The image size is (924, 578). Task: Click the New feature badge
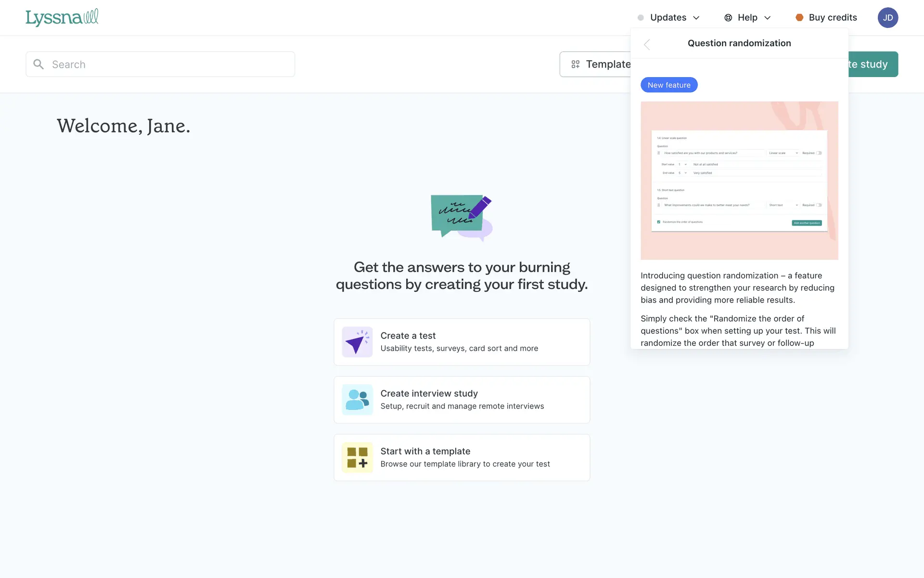669,85
